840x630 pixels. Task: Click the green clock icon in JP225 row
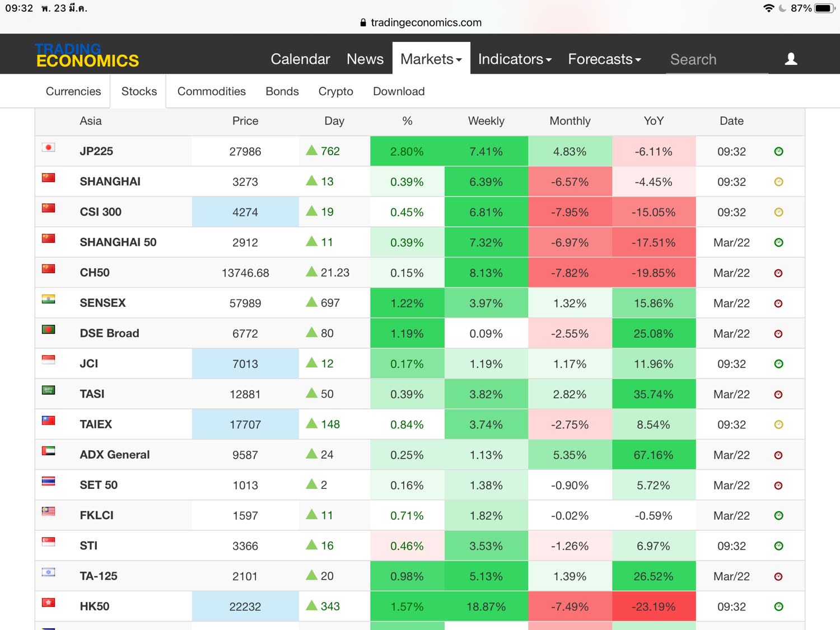click(778, 152)
